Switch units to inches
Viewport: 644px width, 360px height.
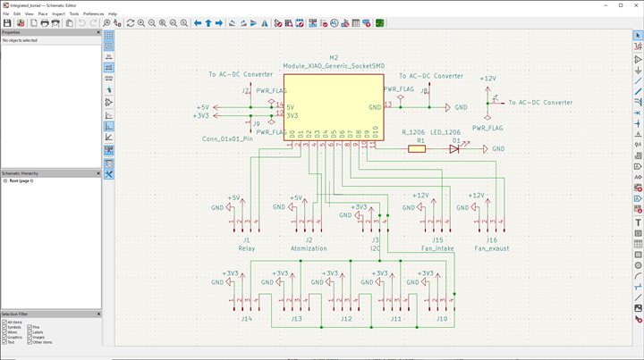pyautogui.click(x=109, y=57)
